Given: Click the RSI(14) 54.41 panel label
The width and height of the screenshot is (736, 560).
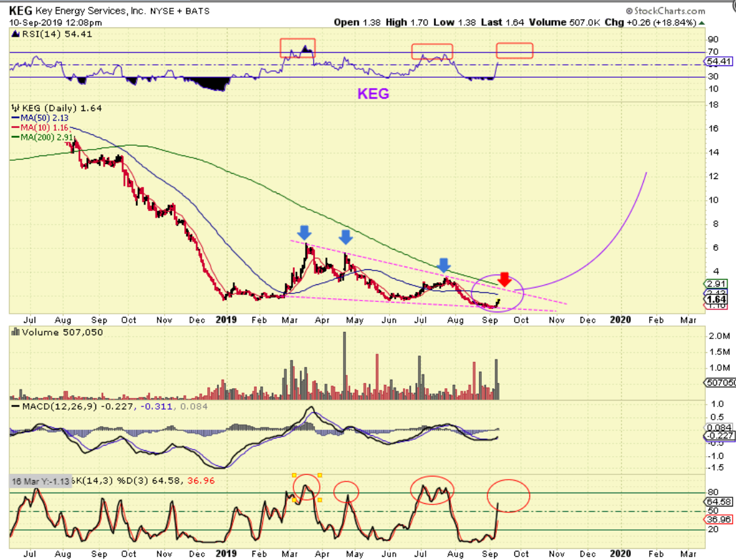Looking at the screenshot, I should point(57,34).
